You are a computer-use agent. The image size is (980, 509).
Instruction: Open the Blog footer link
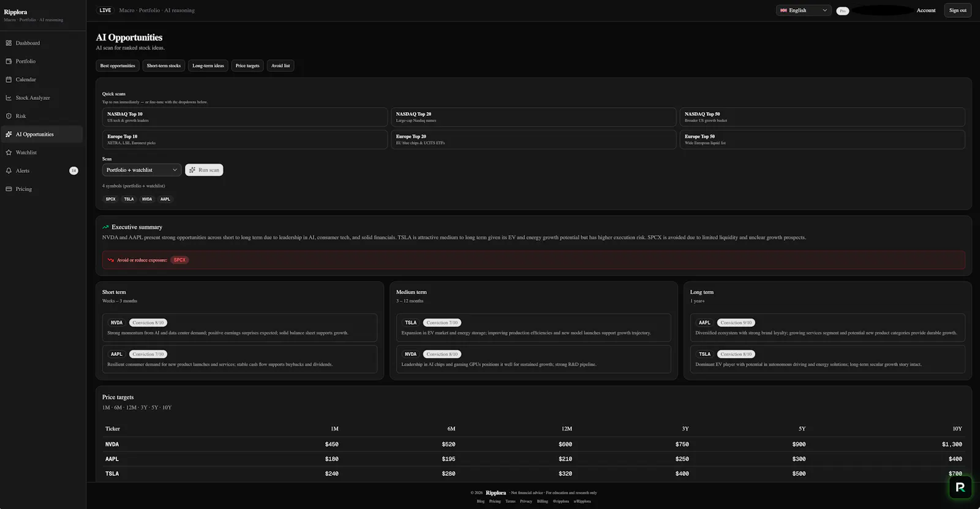click(x=481, y=502)
